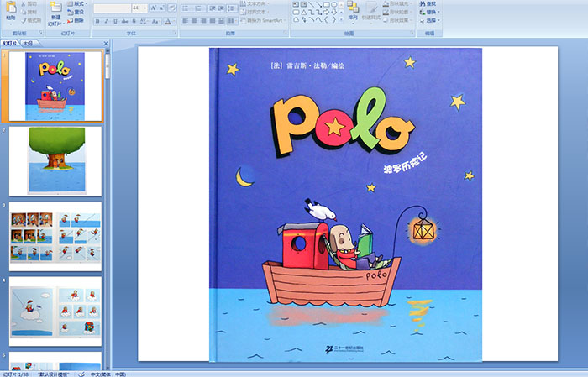Open the Select 选择 menu
Viewport: 588px width, 377px height.
point(429,20)
